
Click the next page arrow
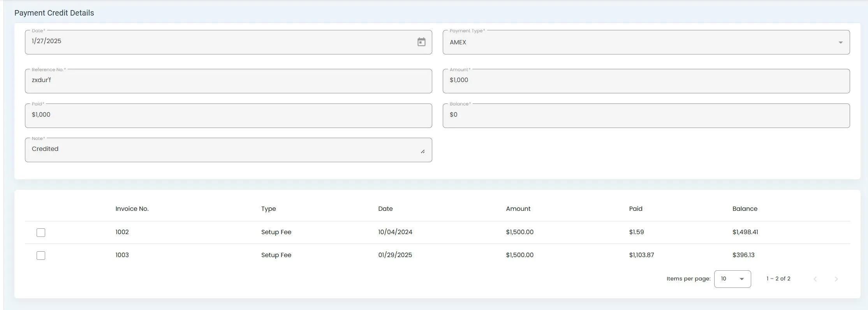click(x=836, y=279)
